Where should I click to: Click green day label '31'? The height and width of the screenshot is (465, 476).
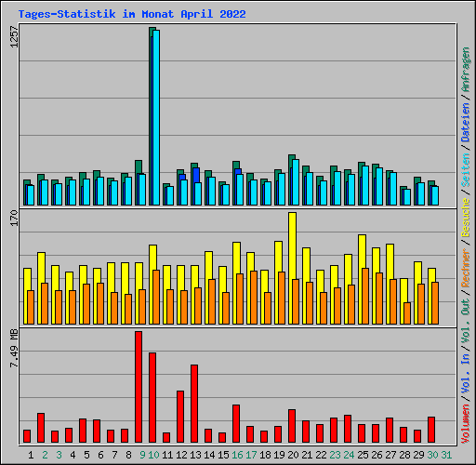[446, 455]
